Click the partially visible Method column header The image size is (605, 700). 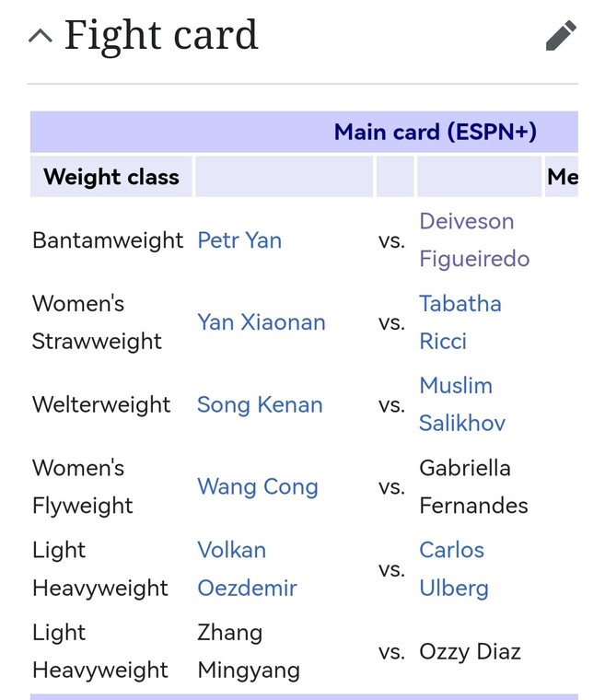[562, 177]
